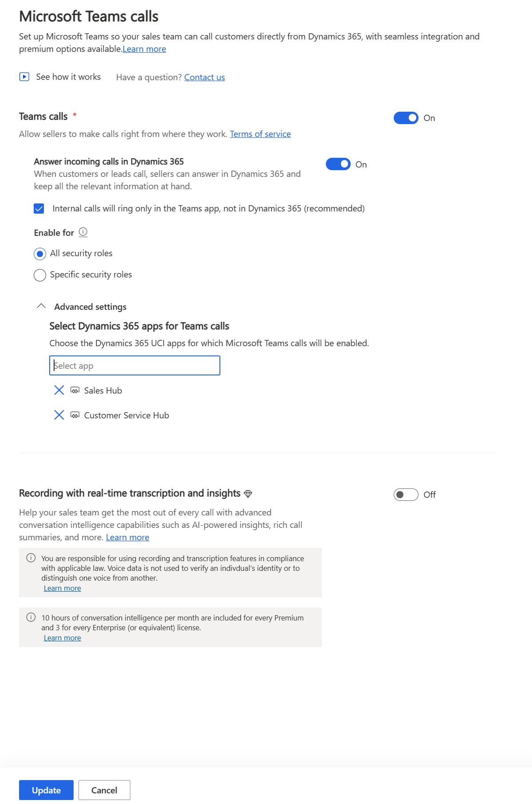Uncheck internal calls ring only in Teams
Screen dimensions: 532x804
[39, 208]
